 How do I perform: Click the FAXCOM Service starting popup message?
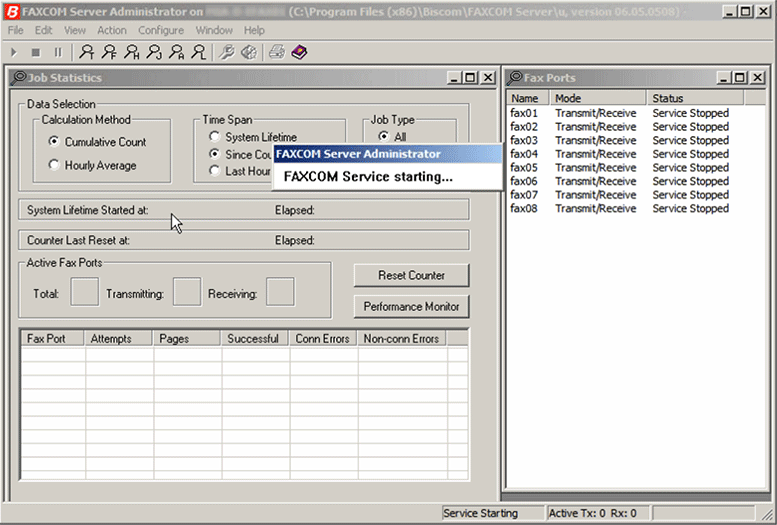(x=368, y=176)
